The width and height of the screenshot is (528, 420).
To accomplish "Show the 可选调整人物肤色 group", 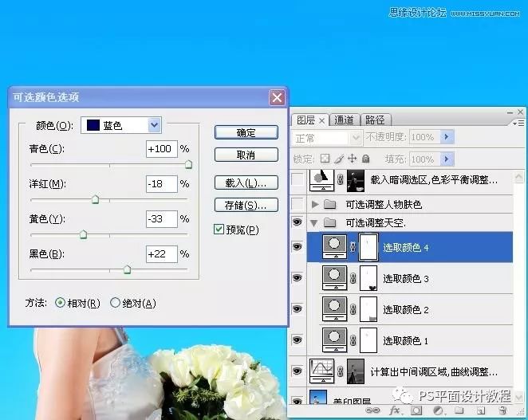I will 297,204.
